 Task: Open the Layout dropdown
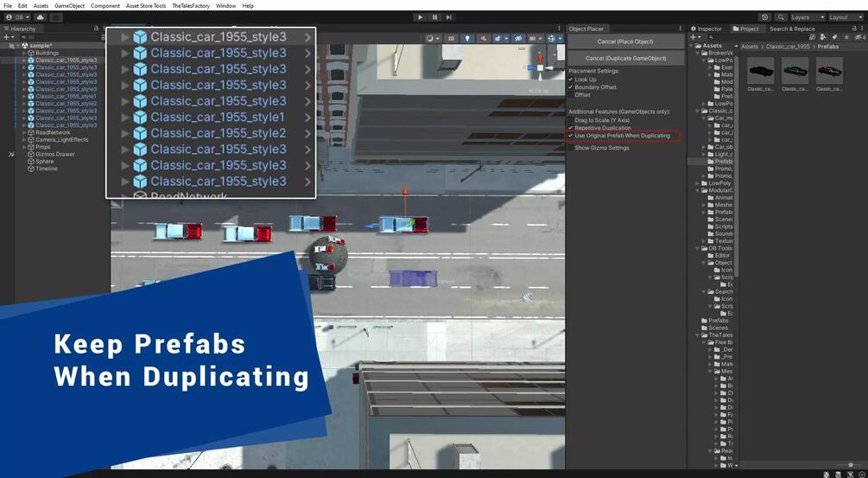point(846,17)
